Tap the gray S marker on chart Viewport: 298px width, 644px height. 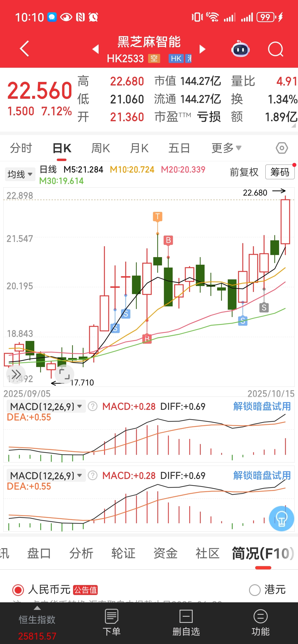pyautogui.click(x=264, y=308)
